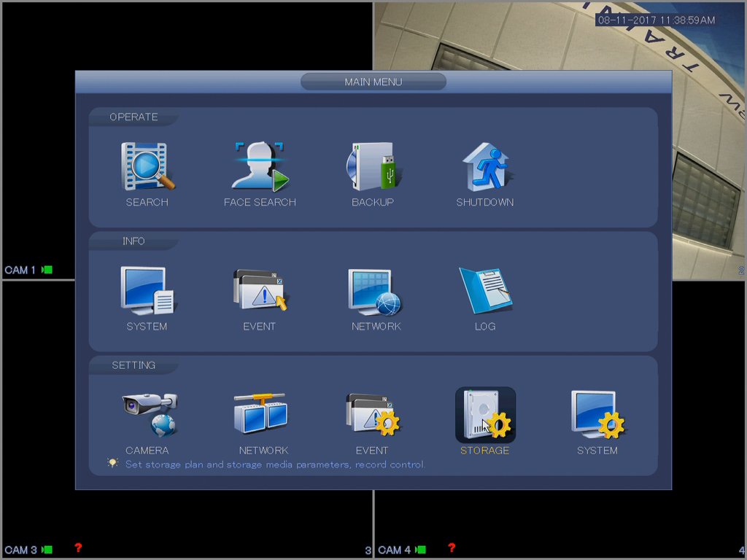The width and height of the screenshot is (747, 560).
Task: Click CAM 4 red question mark
Action: (452, 548)
